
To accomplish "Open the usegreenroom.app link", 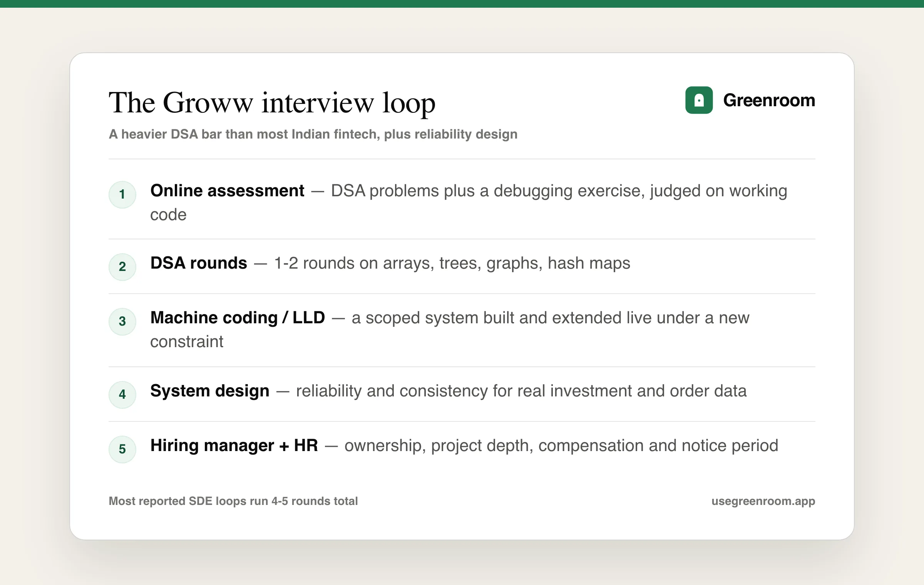I will coord(763,501).
